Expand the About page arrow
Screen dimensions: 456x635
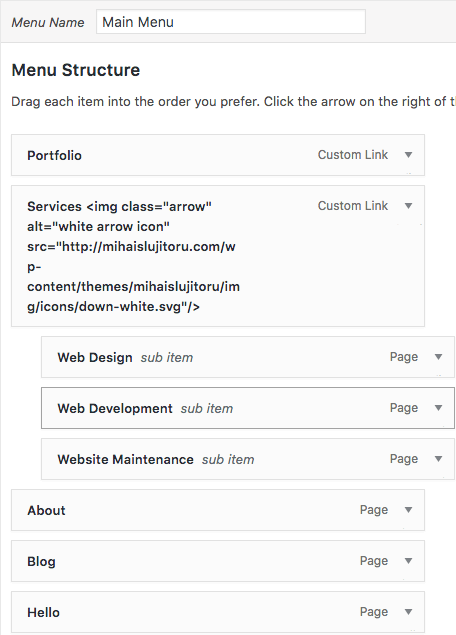408,510
